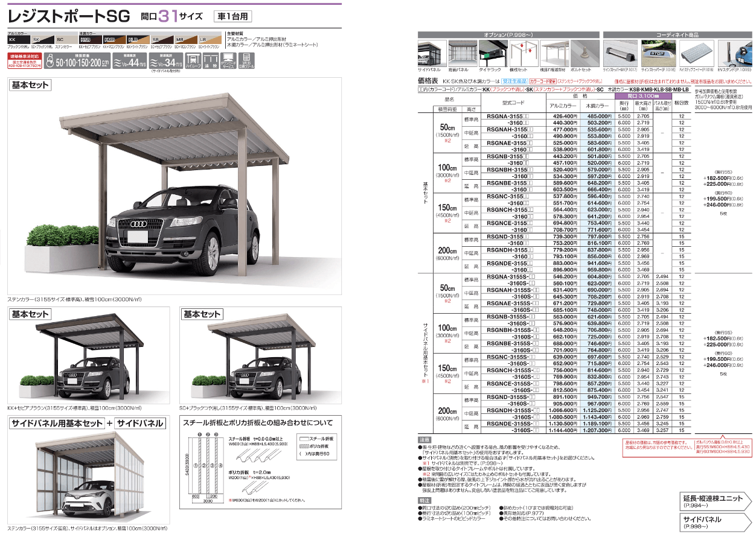Open the download service monitor icon

[x=229, y=60]
